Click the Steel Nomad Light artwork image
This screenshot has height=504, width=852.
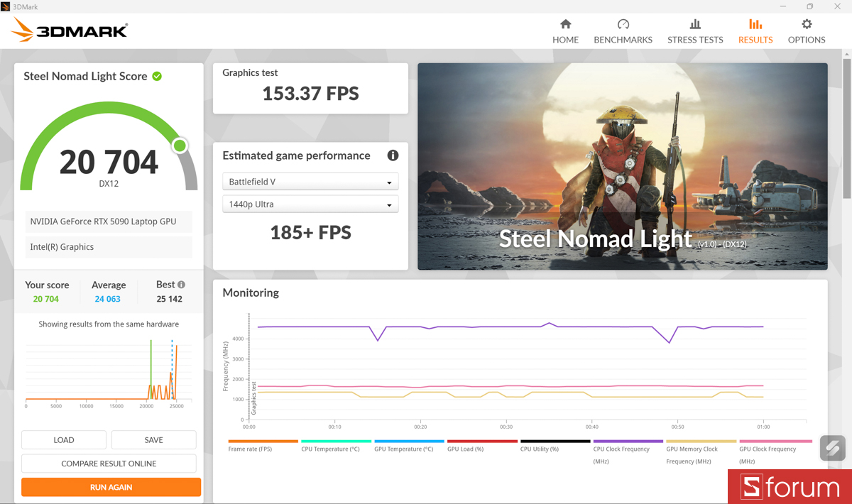click(623, 166)
